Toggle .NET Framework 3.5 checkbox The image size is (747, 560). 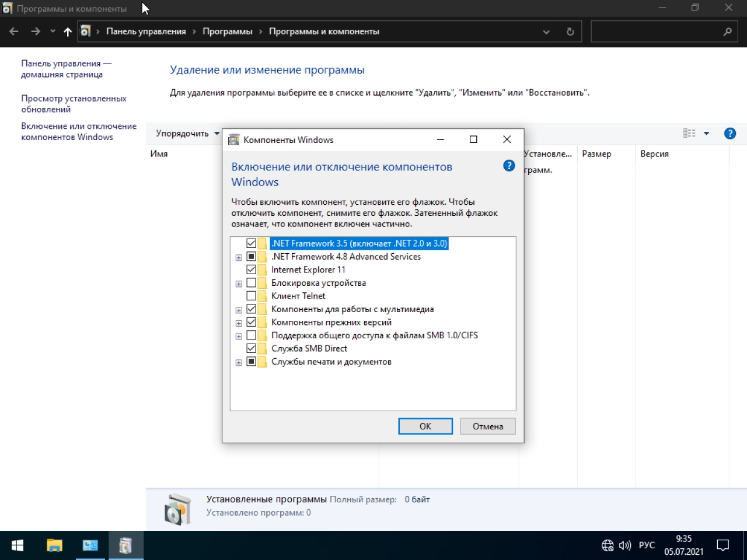coord(251,243)
